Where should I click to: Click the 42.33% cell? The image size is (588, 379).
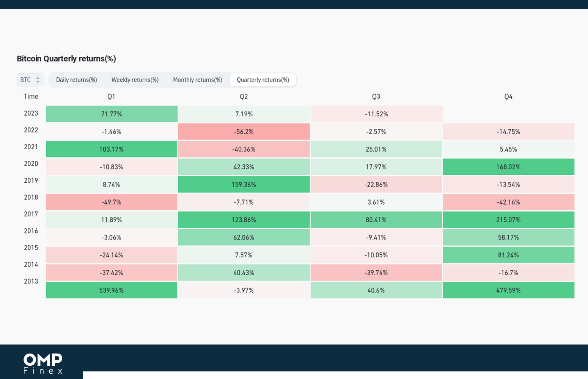[x=244, y=167]
